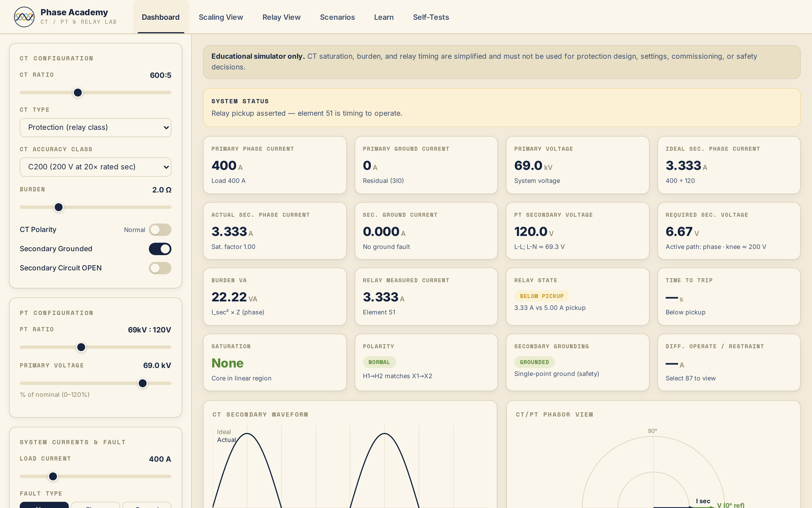812x508 pixels.
Task: Enable the Secondary Circuit OPEN switch
Action: 160,268
